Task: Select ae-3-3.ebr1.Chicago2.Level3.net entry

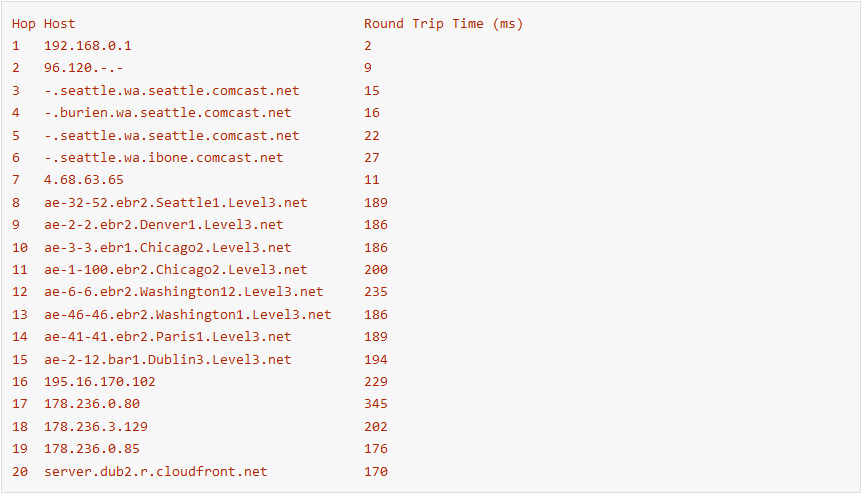Action: pyautogui.click(x=167, y=248)
